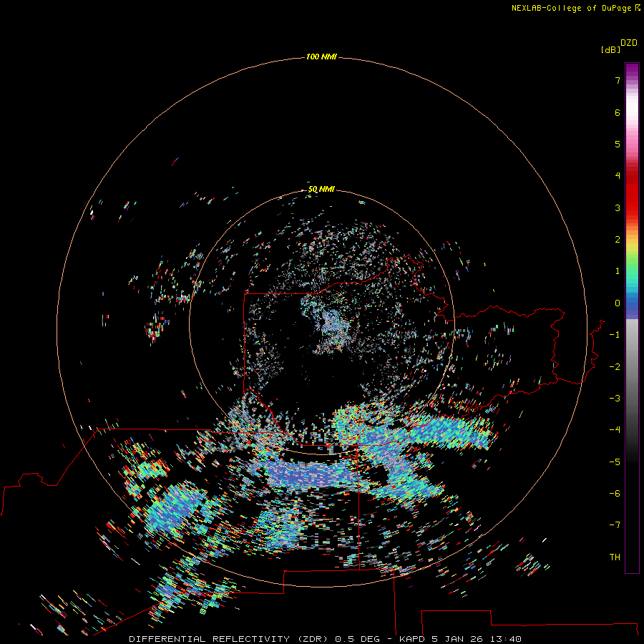644x644 pixels.
Task: Click the DZD label above color scale
Action: coord(629,43)
